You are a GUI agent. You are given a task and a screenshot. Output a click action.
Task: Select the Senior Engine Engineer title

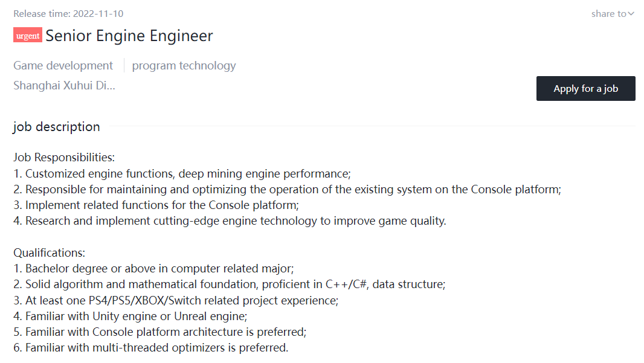129,36
